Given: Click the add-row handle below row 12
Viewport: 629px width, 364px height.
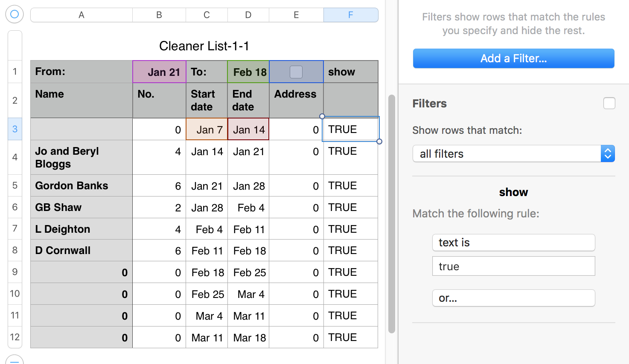Looking at the screenshot, I should point(15,360).
